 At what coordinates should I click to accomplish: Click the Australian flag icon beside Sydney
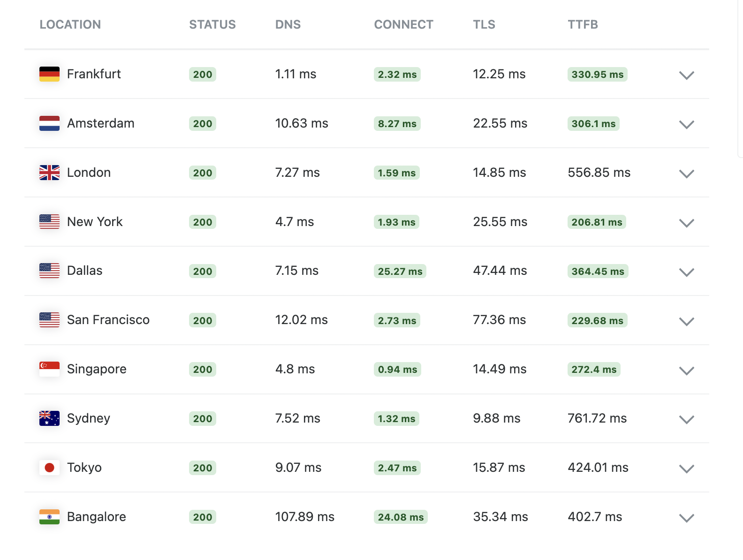(x=49, y=418)
